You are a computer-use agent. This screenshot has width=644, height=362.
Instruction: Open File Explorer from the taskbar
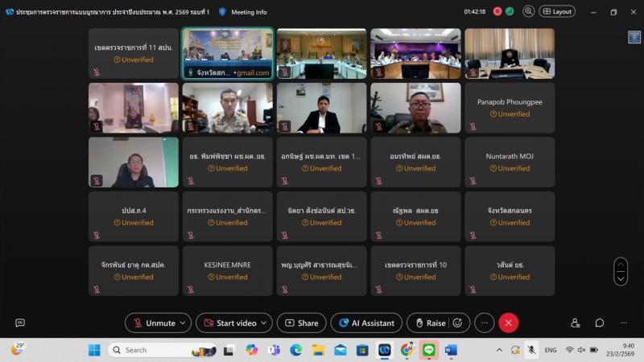click(x=318, y=350)
